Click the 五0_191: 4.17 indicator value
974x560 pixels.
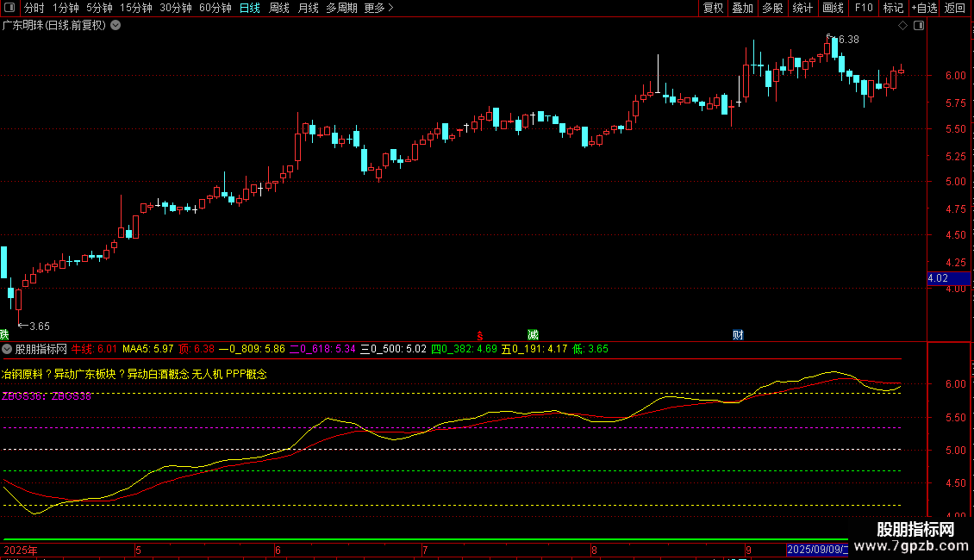click(534, 349)
